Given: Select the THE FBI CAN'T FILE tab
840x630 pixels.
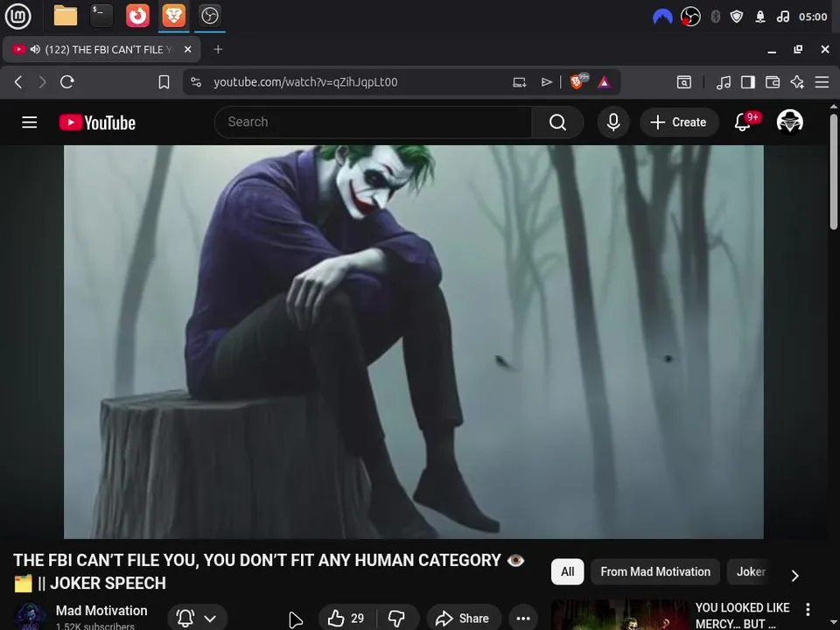Looking at the screenshot, I should click(101, 49).
